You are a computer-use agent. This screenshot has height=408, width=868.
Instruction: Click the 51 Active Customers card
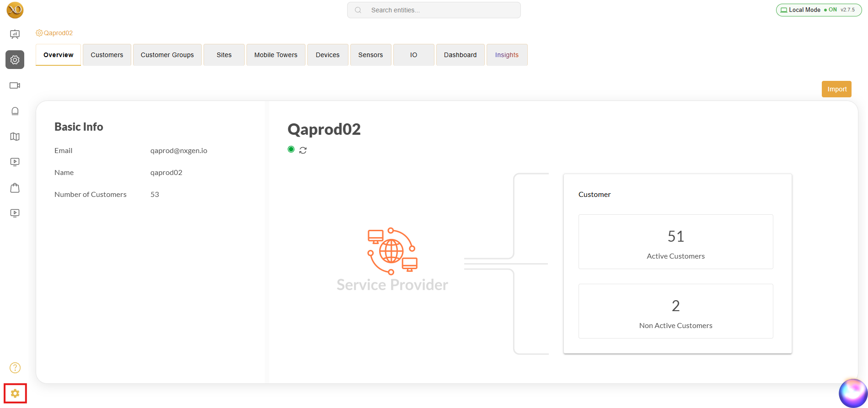pyautogui.click(x=675, y=242)
